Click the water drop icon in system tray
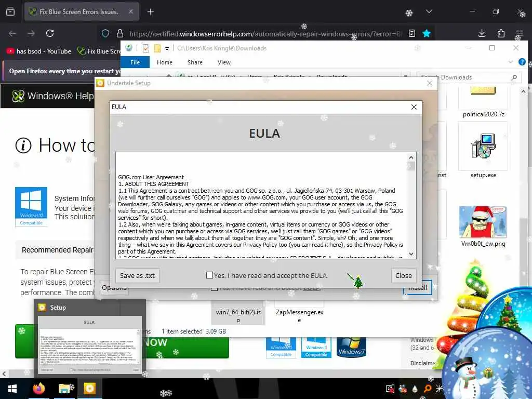Image resolution: width=532 pixels, height=399 pixels. [x=415, y=389]
